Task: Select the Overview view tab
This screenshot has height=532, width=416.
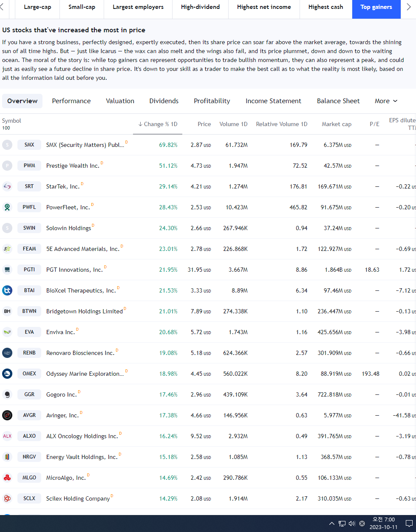Action: click(23, 101)
